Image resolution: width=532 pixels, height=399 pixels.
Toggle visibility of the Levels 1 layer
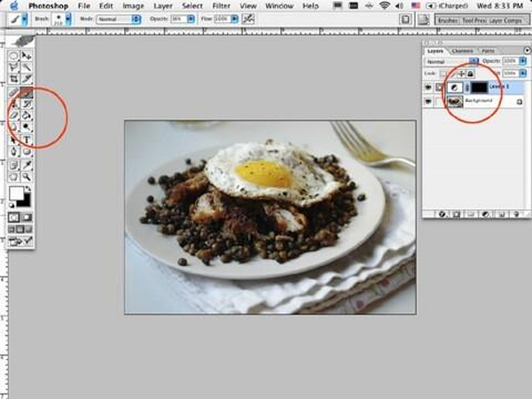(430, 88)
